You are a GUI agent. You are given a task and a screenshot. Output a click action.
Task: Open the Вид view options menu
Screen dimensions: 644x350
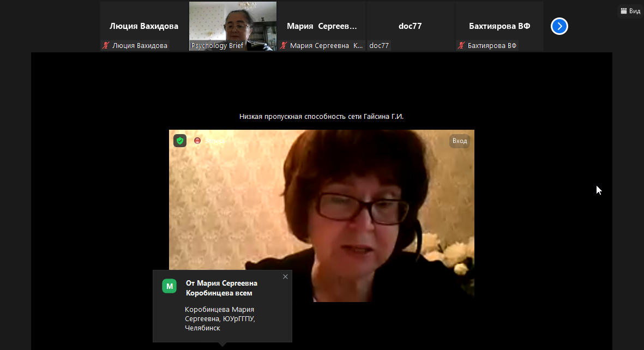pos(631,10)
